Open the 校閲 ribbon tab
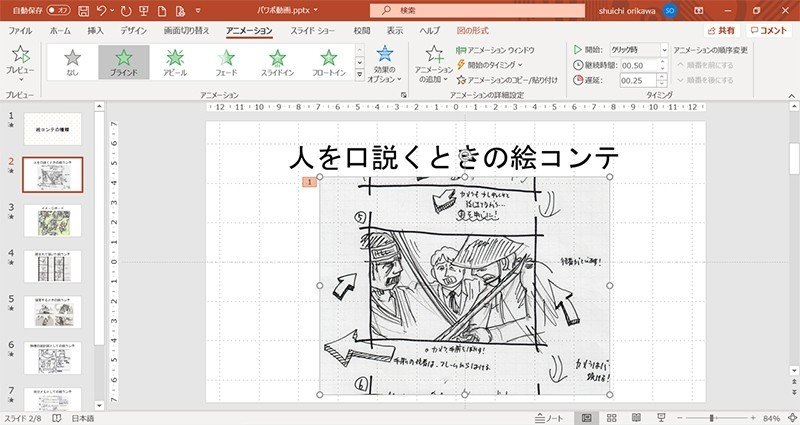This screenshot has height=425, width=800. 362,31
